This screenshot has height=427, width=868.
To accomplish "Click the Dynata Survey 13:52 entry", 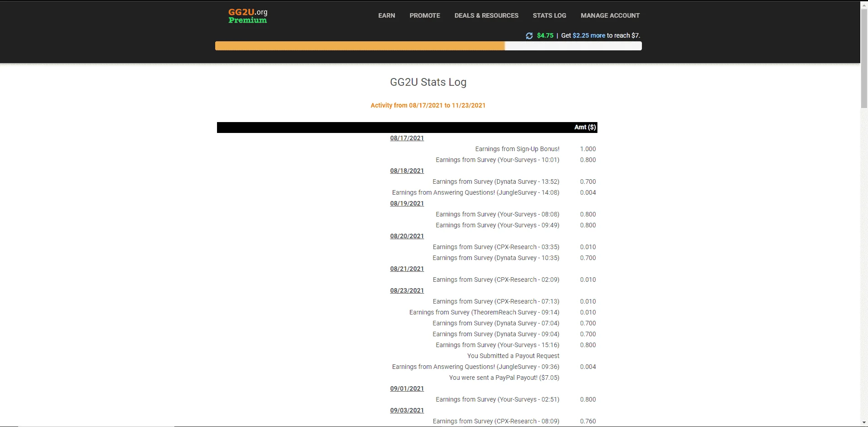I will click(x=496, y=182).
